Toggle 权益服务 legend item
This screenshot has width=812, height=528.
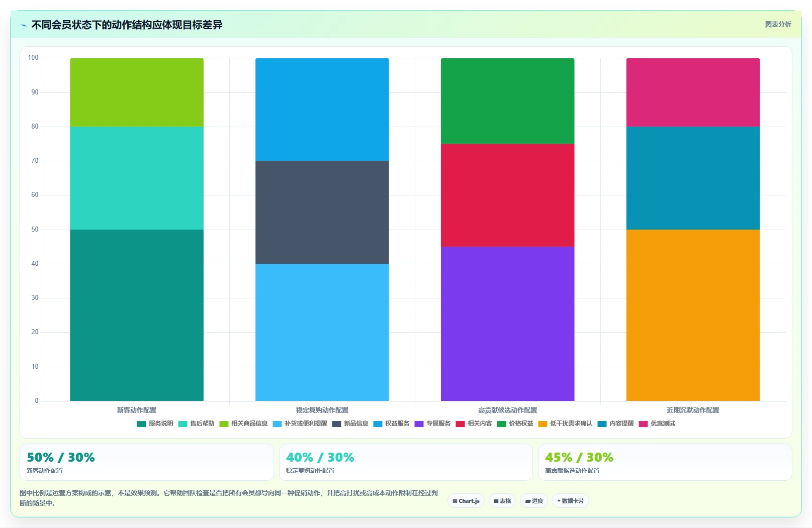391,424
